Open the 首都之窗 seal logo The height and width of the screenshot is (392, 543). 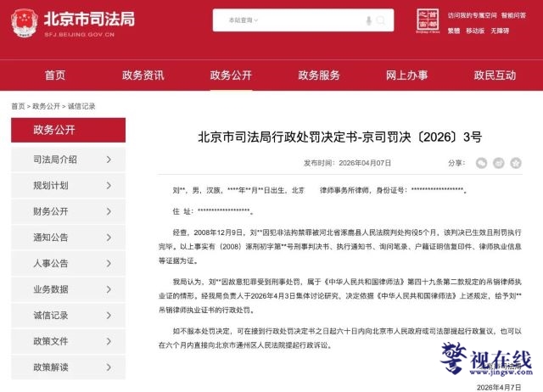pyautogui.click(x=428, y=20)
